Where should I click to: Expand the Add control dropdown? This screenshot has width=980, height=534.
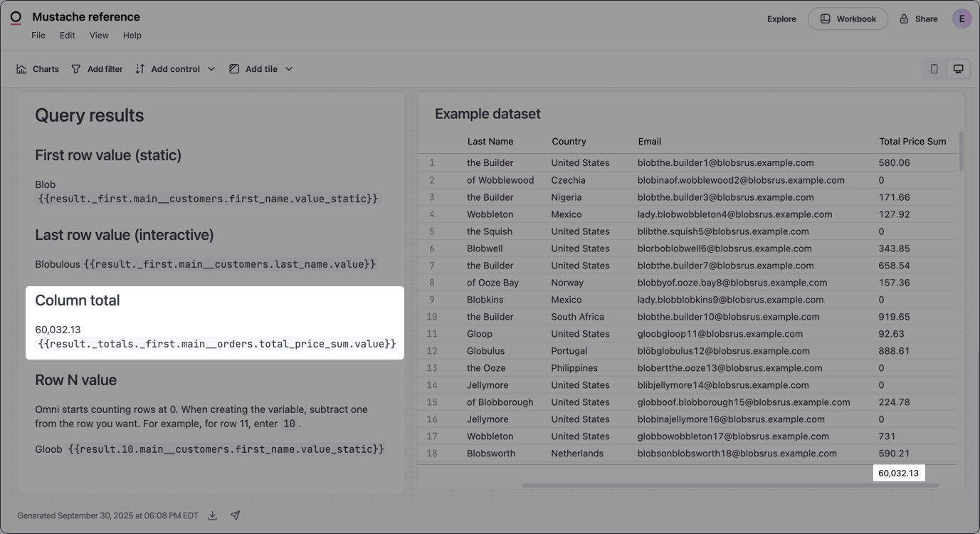(x=211, y=68)
